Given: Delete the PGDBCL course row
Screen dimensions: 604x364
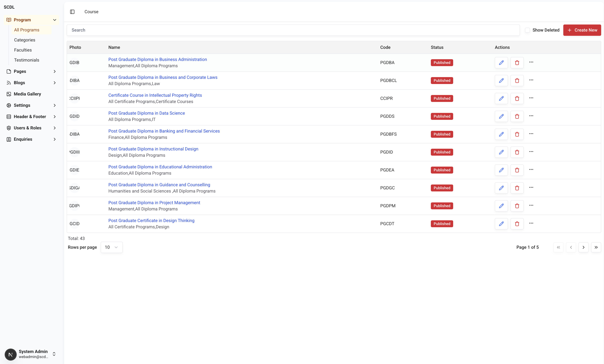Looking at the screenshot, I should point(517,80).
